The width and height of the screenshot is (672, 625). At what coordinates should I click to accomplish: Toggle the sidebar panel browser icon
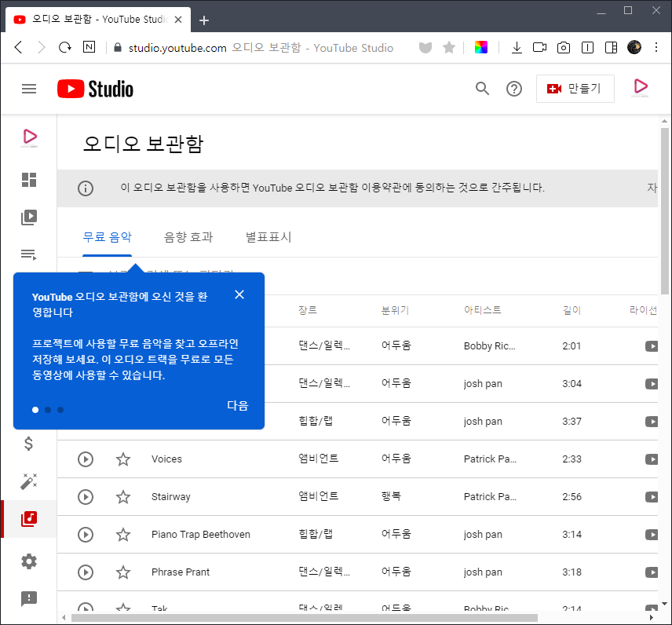[x=611, y=47]
